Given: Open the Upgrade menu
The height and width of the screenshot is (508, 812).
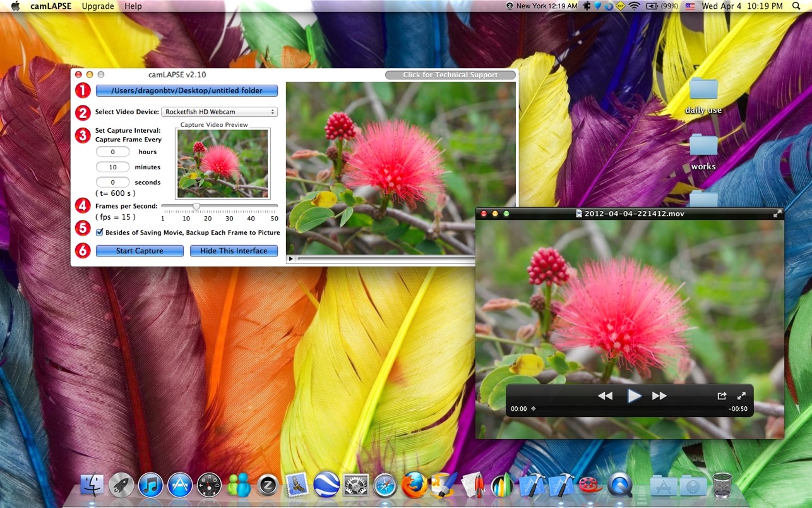Looking at the screenshot, I should 98,6.
